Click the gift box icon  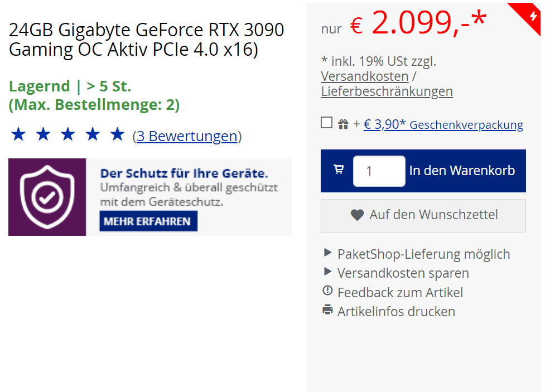[343, 124]
